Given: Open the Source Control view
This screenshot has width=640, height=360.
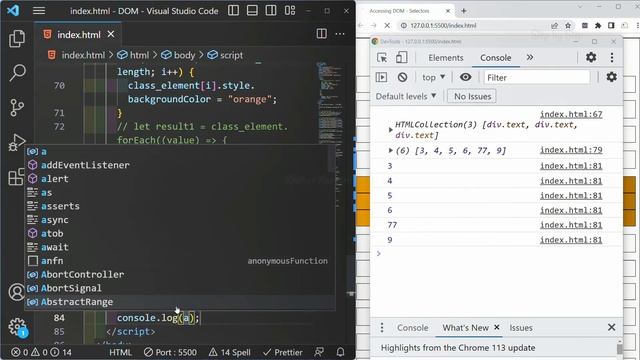Looking at the screenshot, I should 17,108.
